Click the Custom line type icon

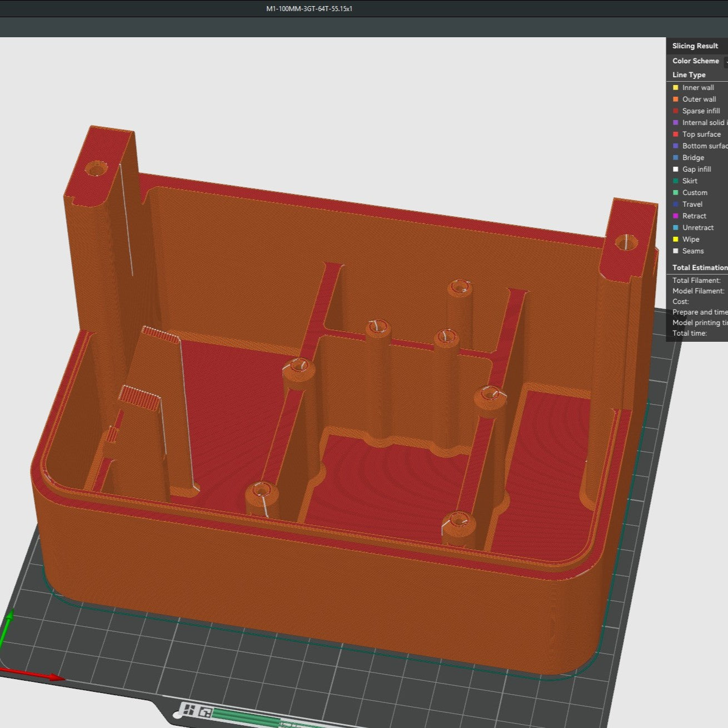coord(675,192)
